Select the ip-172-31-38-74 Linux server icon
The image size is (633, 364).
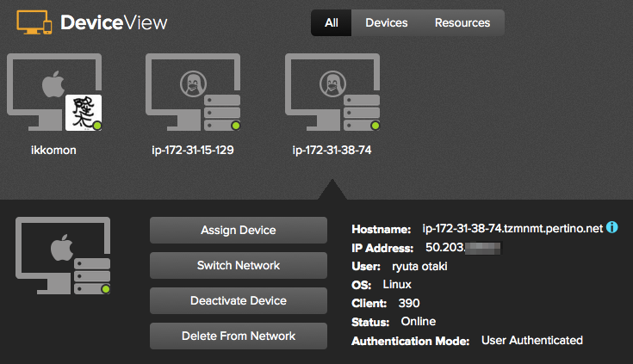tap(332, 92)
